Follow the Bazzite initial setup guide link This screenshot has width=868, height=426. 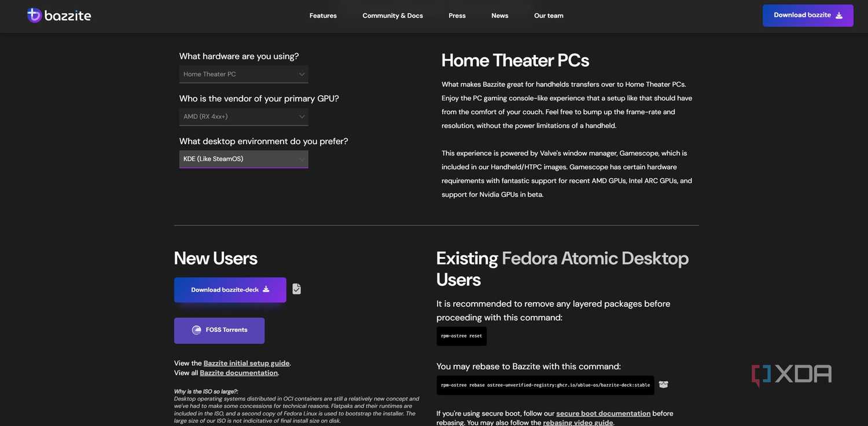[x=247, y=363]
